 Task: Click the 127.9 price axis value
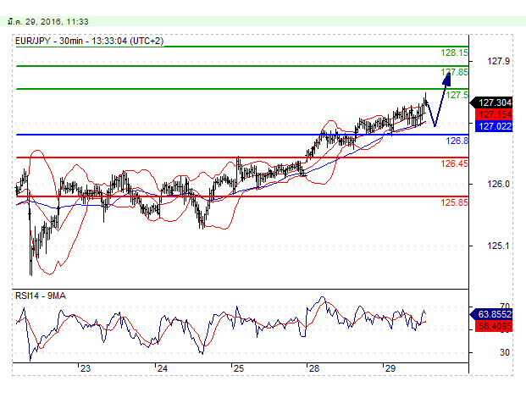click(x=498, y=61)
